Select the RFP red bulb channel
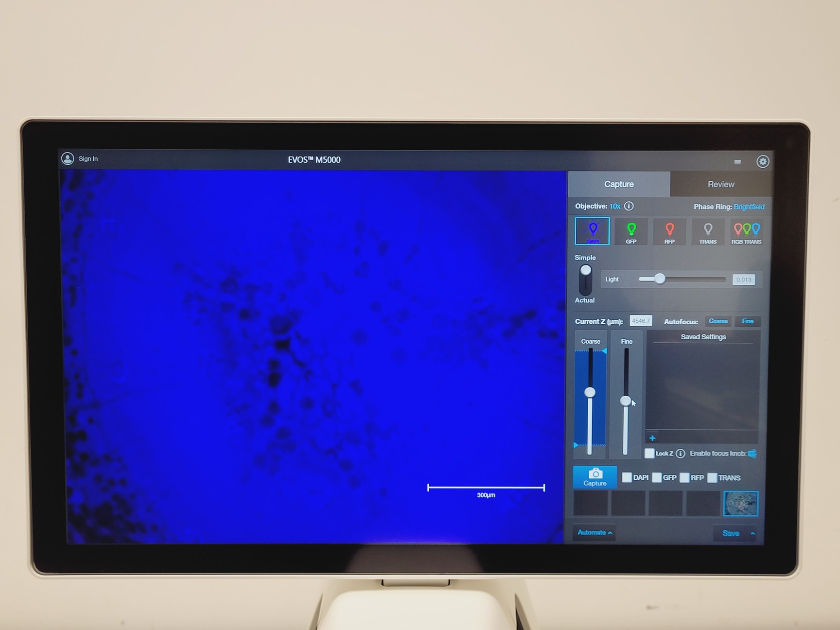The height and width of the screenshot is (630, 840). coord(669,231)
